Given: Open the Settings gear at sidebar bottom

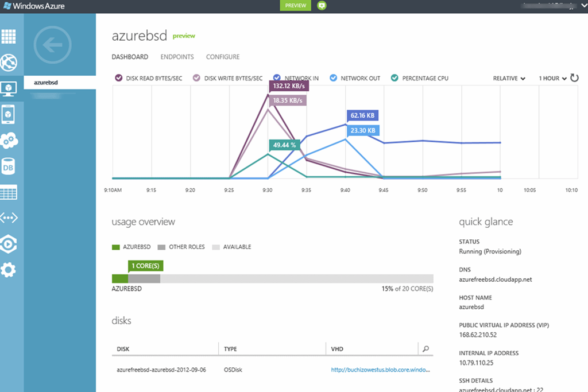Looking at the screenshot, I should [9, 270].
